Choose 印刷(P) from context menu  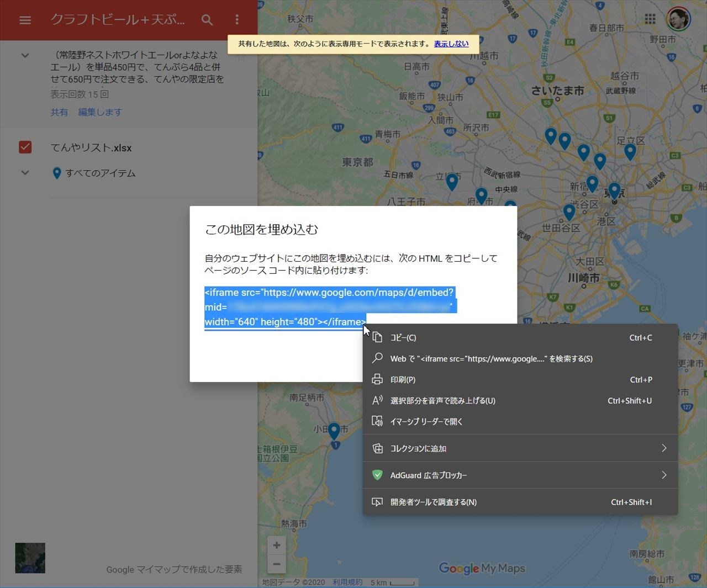tap(520, 379)
